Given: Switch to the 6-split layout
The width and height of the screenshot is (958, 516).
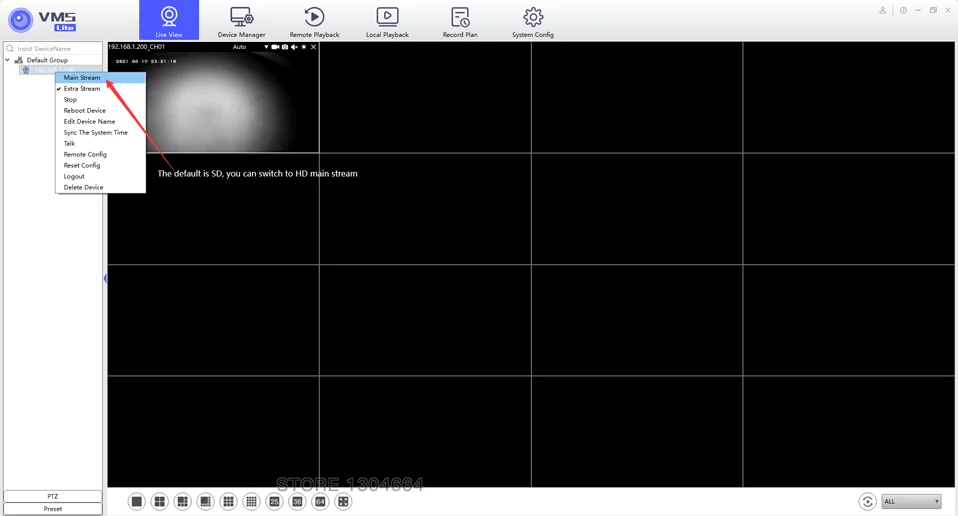Looking at the screenshot, I should pos(182,501).
